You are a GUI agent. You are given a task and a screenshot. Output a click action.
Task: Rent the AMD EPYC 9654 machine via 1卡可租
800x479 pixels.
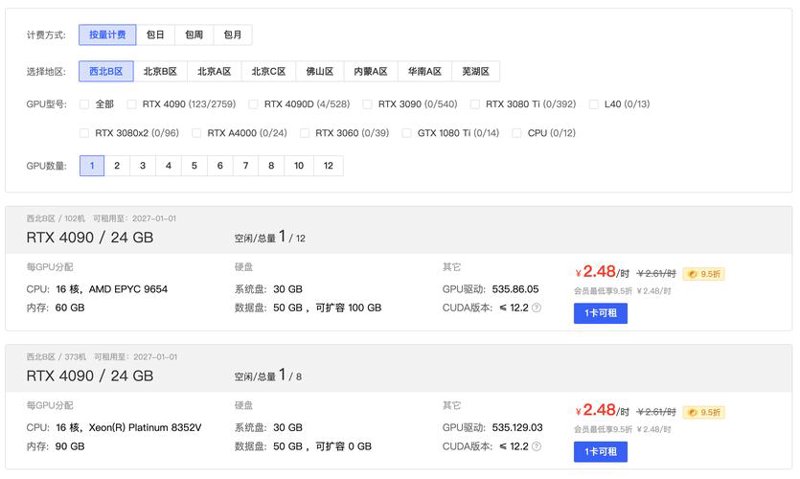pos(601,313)
